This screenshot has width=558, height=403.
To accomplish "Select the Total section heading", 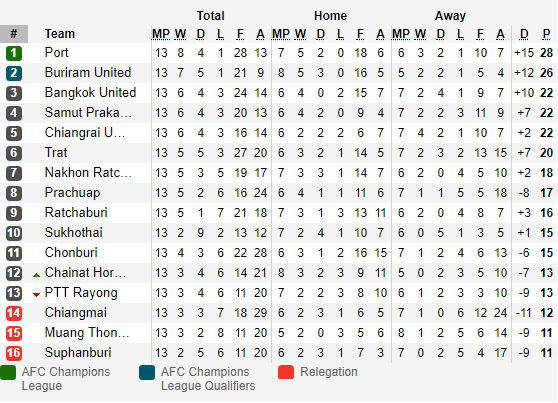I will tap(211, 16).
